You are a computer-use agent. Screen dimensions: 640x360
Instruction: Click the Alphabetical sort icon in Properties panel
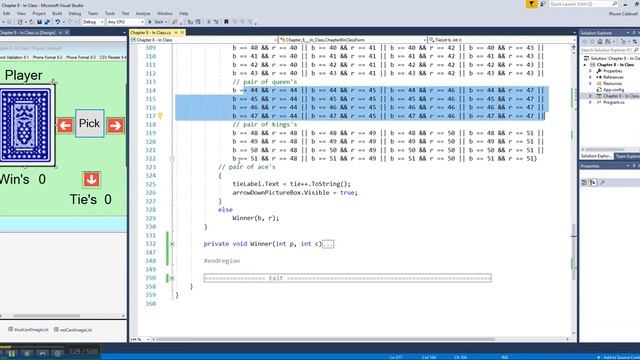click(x=593, y=182)
